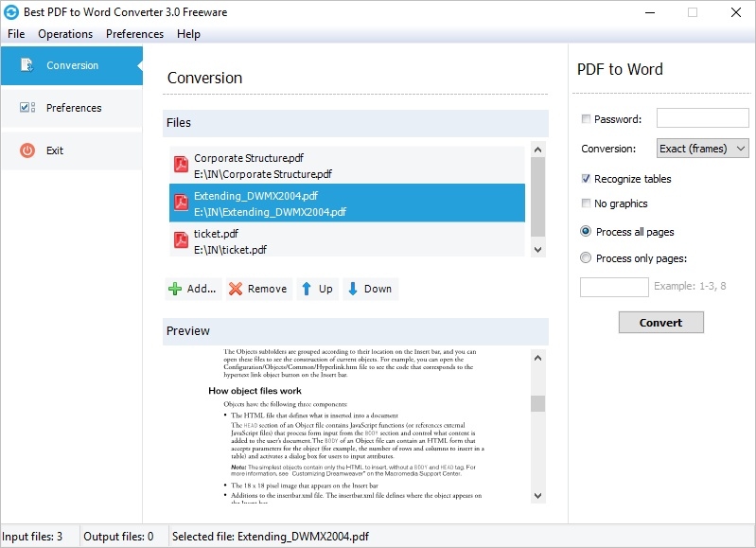
Task: Enable the No graphics checkbox
Action: coord(587,203)
